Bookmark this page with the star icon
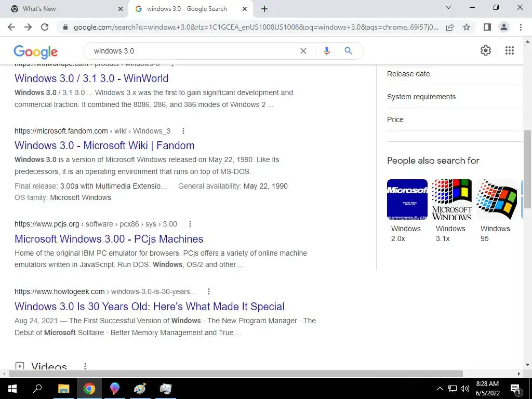Viewport: 532px width, 399px height. pyautogui.click(x=467, y=27)
